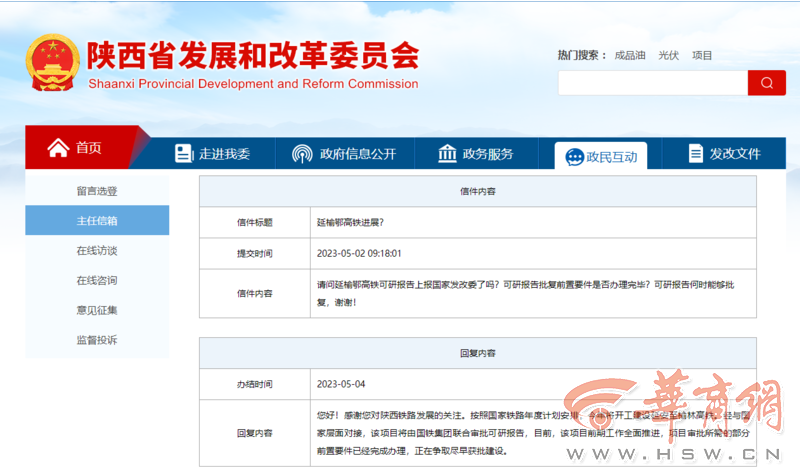Select 主任信箱 in the sidebar
This screenshot has width=801, height=473.
(x=97, y=220)
